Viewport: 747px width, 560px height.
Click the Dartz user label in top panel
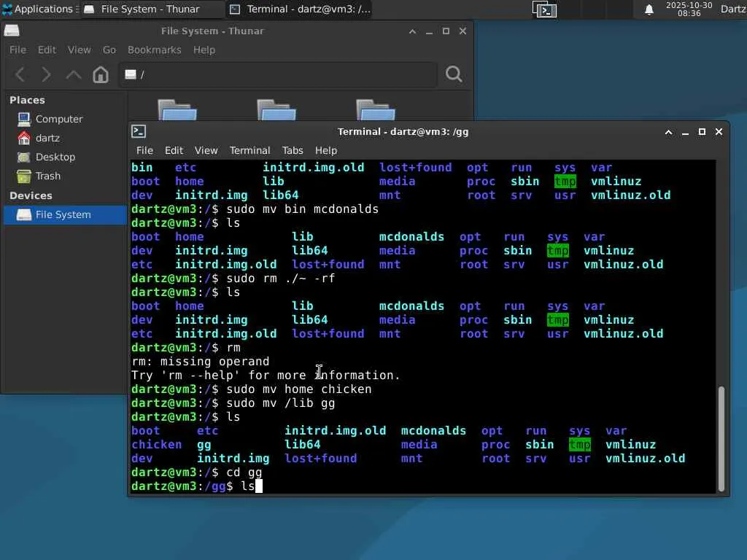click(x=733, y=9)
